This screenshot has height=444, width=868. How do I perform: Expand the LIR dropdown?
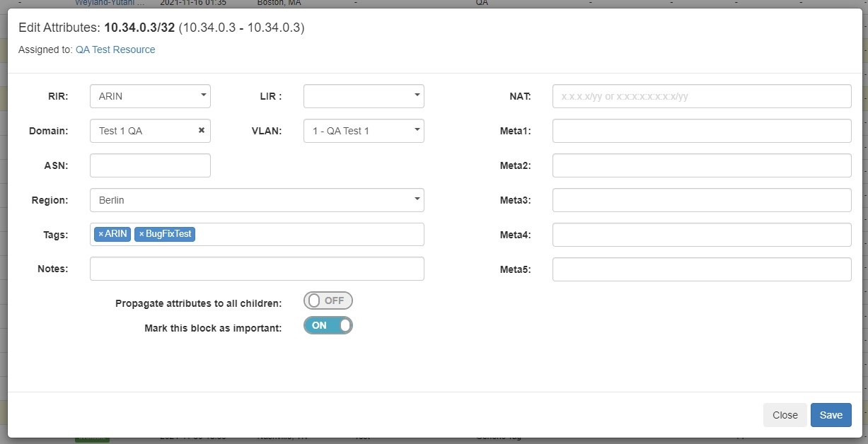(364, 96)
